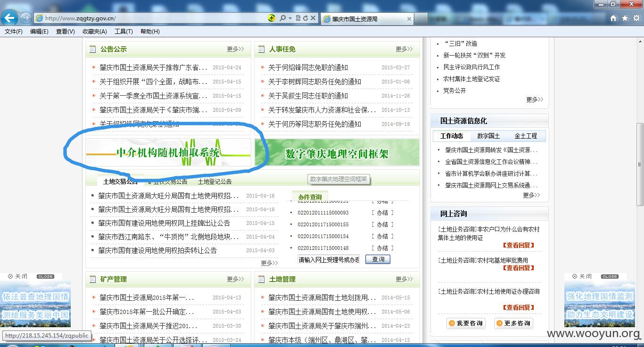Show more 公告公示 items via 更多>>
The width and height of the screenshot is (644, 347).
click(235, 49)
